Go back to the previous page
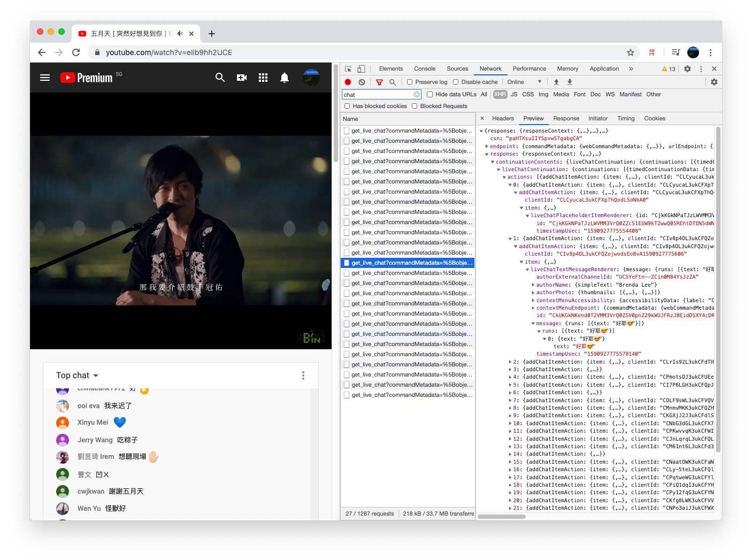Screen dimensions: 752x560 point(42,52)
